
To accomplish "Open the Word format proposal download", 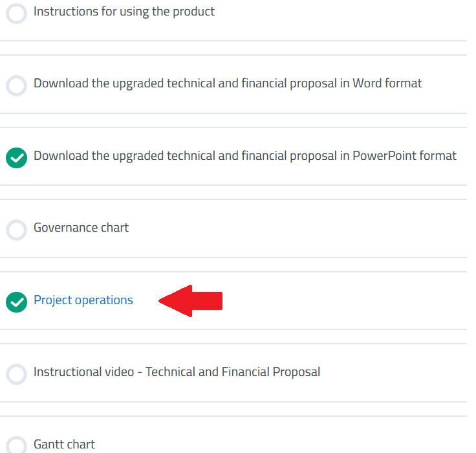I will click(228, 83).
